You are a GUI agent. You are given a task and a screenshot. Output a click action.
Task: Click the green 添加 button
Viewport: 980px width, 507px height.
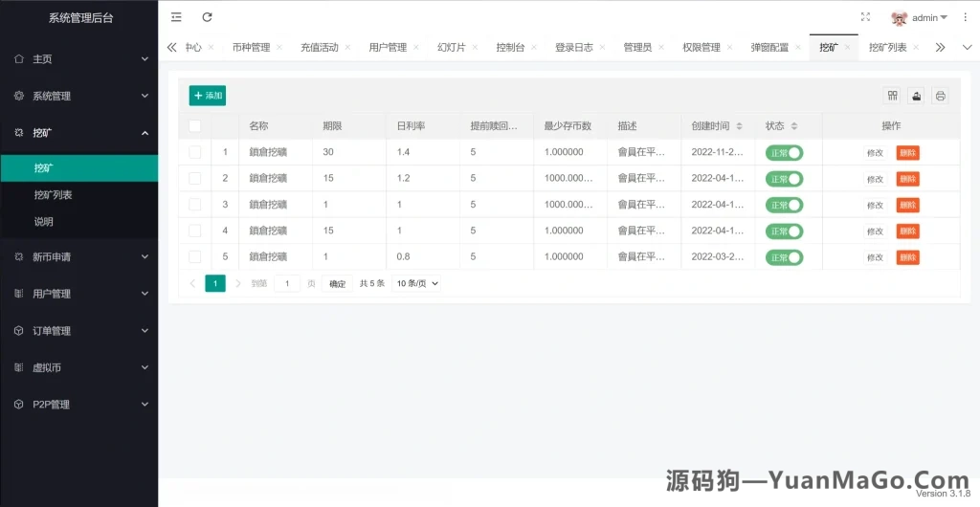point(208,96)
